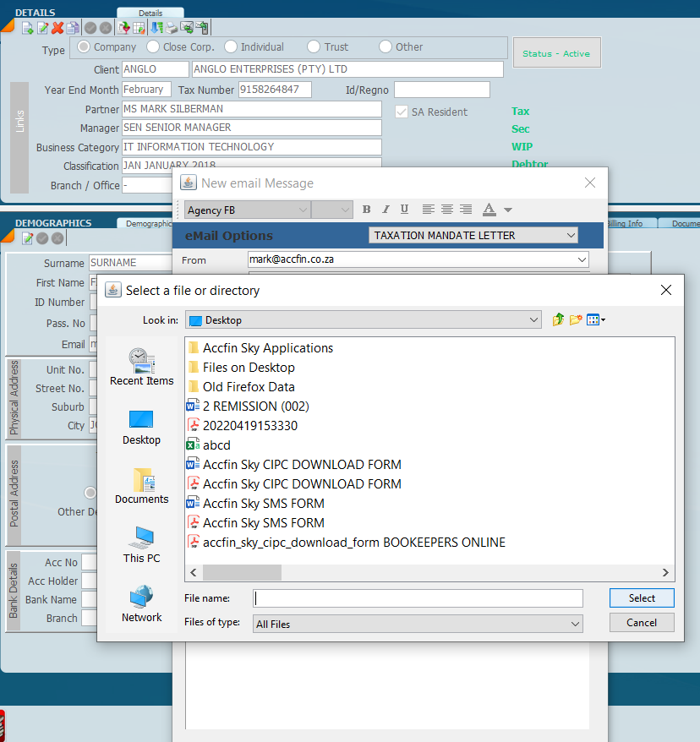Choose the Individual client type
The height and width of the screenshot is (742, 700).
(x=231, y=47)
